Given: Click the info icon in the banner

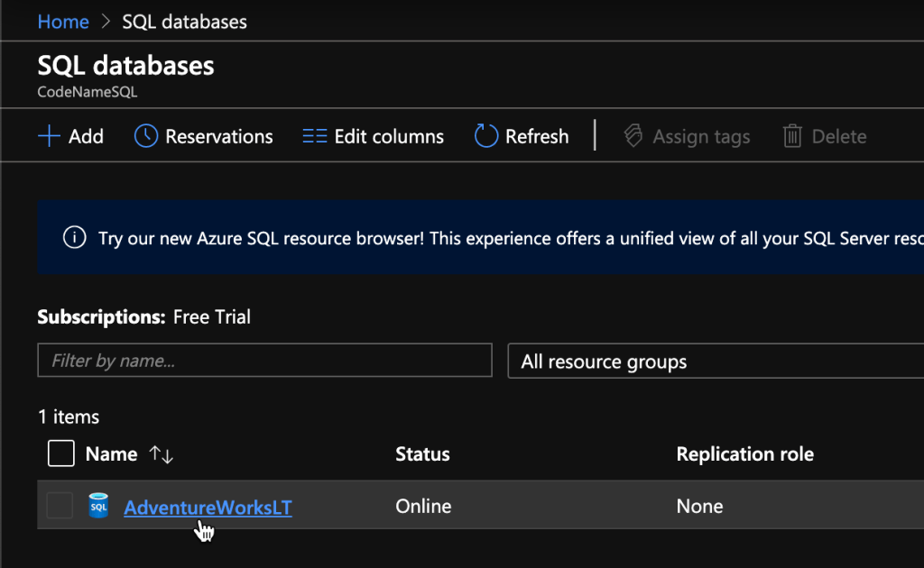Looking at the screenshot, I should coord(74,238).
